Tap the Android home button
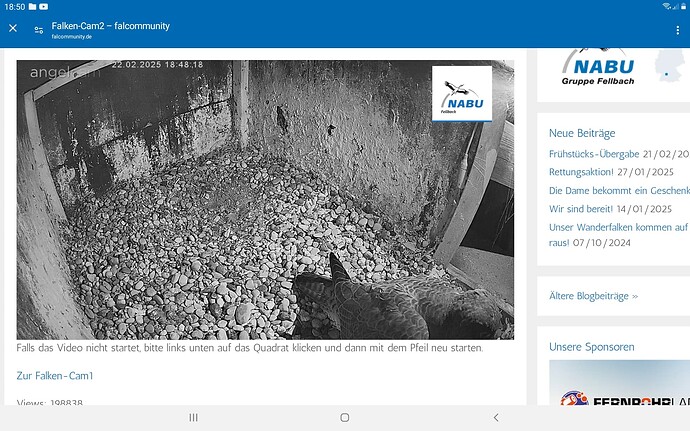The image size is (690, 431). click(344, 417)
